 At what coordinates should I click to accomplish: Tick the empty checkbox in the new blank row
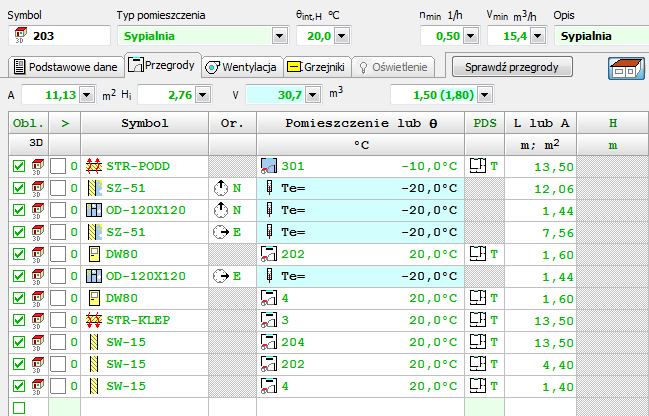19,408
